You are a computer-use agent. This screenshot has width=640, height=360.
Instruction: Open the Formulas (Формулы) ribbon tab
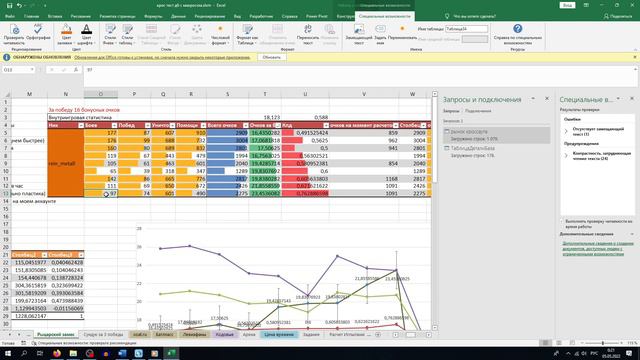(x=153, y=16)
